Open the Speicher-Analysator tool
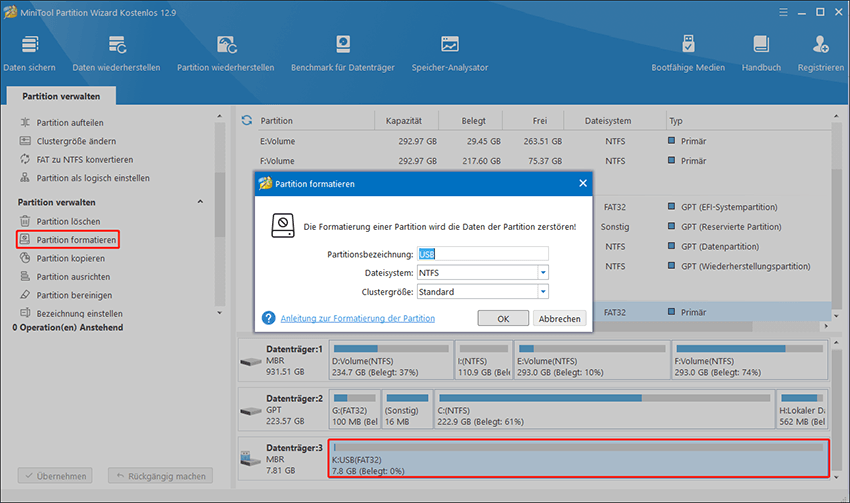Screen dimensions: 850x503 [x=449, y=53]
